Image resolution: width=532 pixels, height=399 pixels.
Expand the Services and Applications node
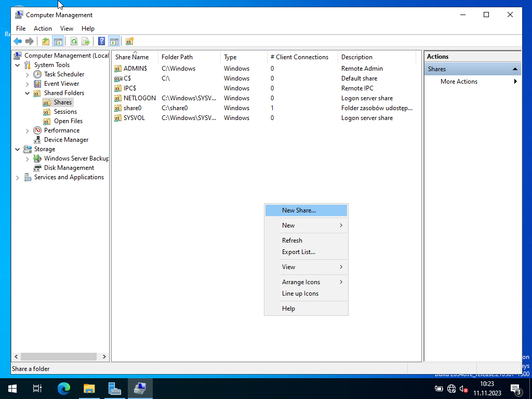(18, 177)
